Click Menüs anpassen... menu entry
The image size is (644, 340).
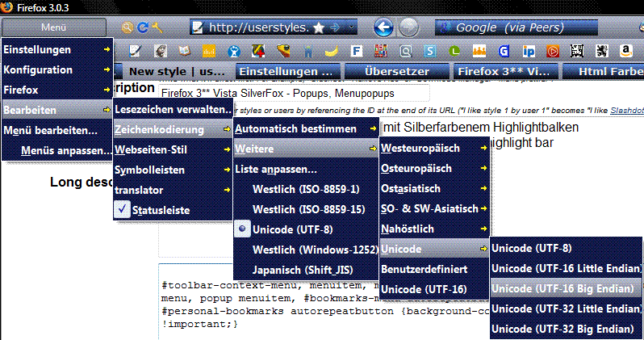57,150
